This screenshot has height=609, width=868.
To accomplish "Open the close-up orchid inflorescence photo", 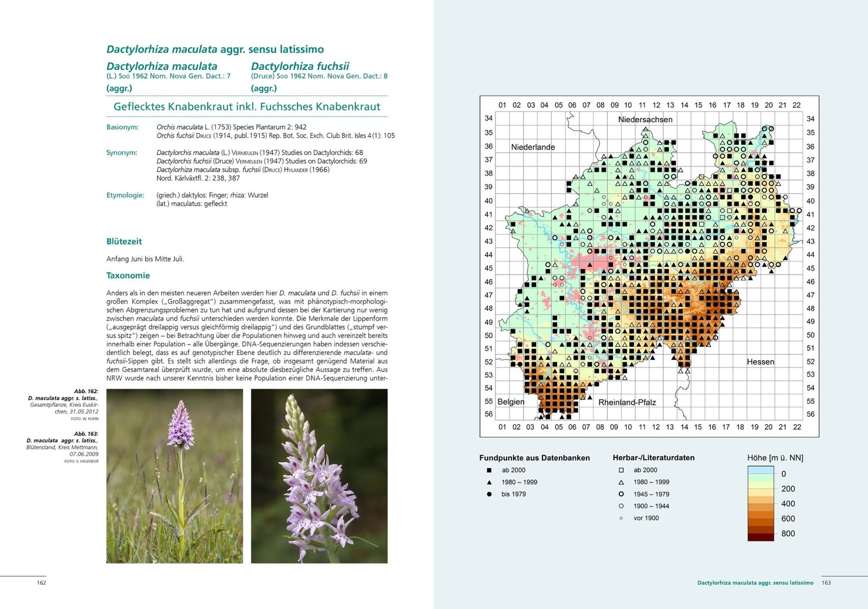I will (319, 476).
